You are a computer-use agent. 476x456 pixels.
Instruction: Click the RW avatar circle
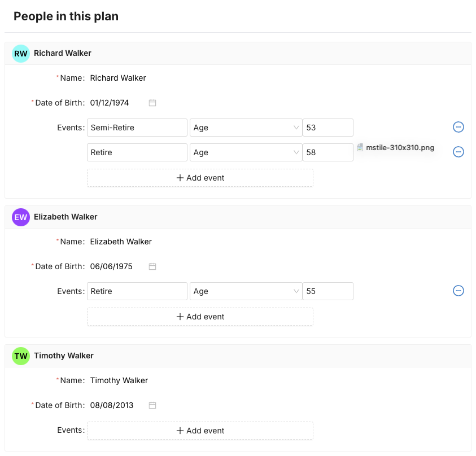[21, 54]
